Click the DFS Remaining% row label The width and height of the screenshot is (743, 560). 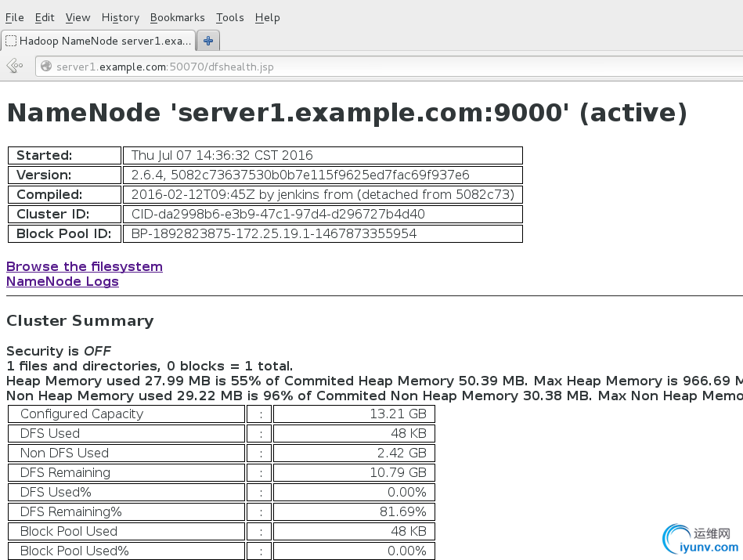127,511
